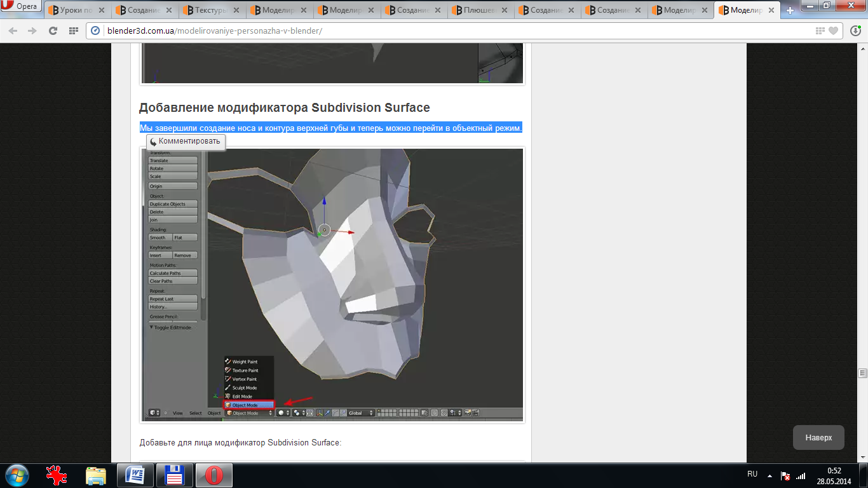The image size is (868, 488).
Task: Click the "Комментировать" popup button
Action: 186,142
